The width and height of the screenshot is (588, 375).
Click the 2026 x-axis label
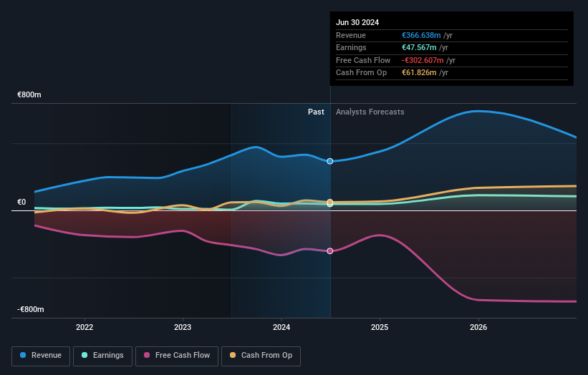478,327
